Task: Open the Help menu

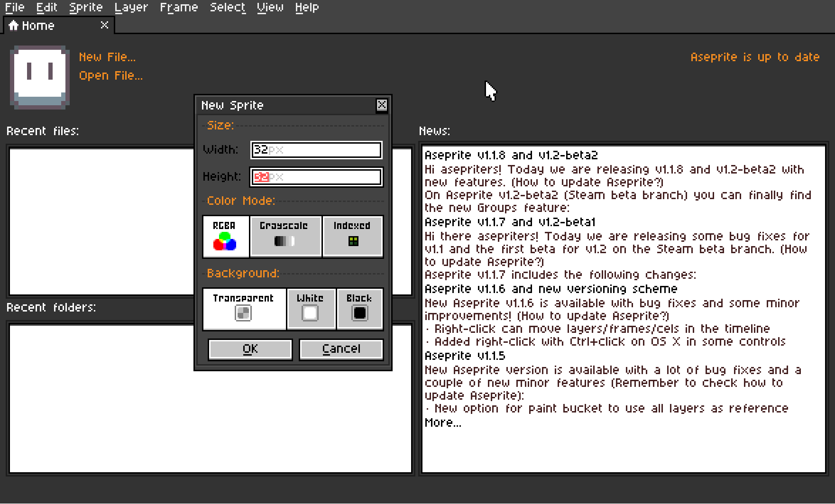Action: [x=307, y=8]
